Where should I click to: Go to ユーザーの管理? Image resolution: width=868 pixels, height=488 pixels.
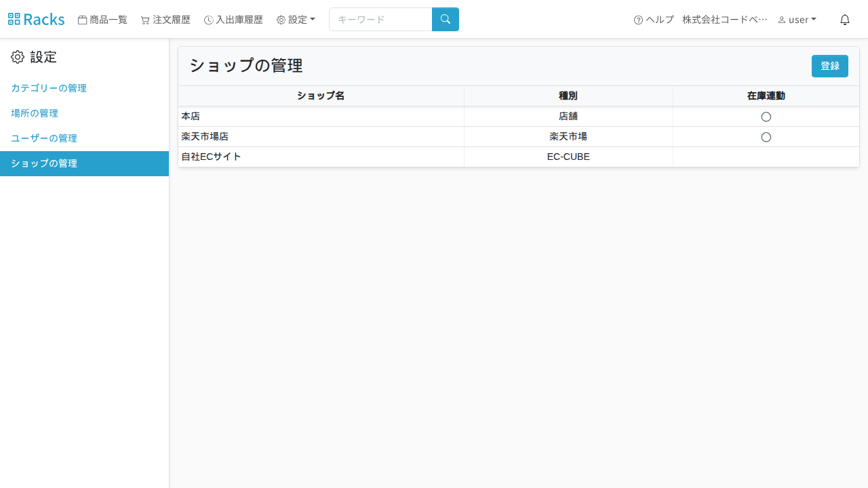(x=44, y=138)
